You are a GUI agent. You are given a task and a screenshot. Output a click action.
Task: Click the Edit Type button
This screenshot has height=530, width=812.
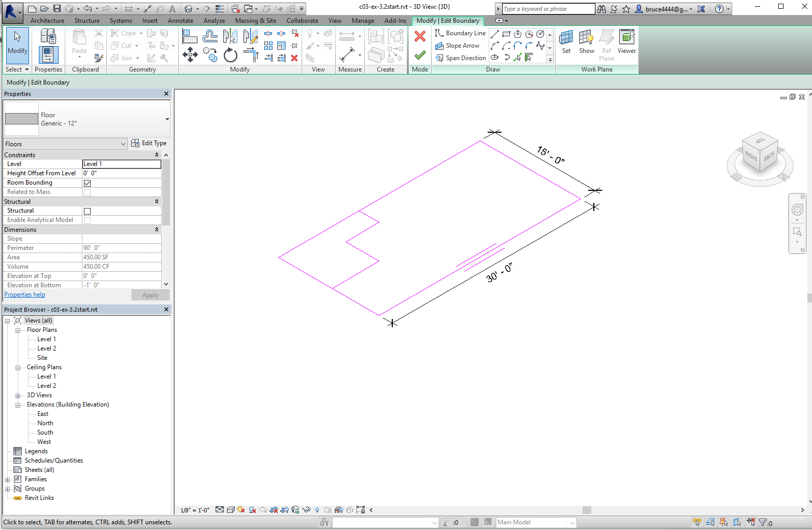(150, 143)
